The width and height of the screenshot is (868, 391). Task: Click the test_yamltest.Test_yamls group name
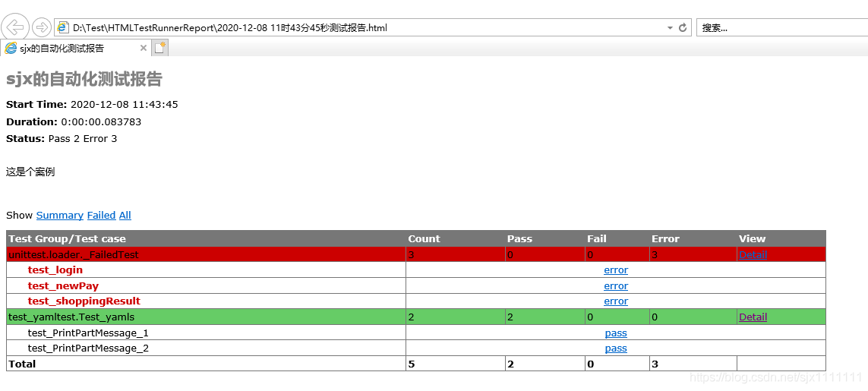pos(71,317)
